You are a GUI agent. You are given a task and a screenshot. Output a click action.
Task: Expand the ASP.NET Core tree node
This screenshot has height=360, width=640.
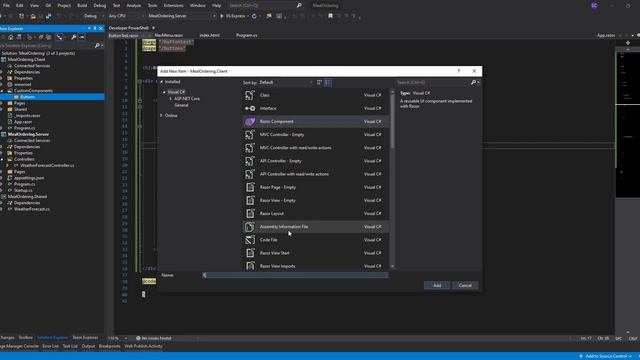(x=171, y=99)
